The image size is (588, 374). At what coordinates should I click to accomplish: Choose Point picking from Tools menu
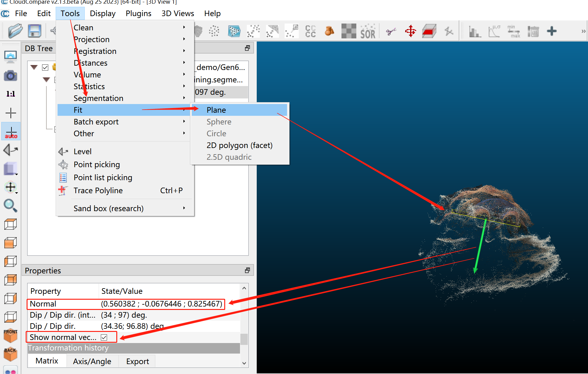(126, 164)
